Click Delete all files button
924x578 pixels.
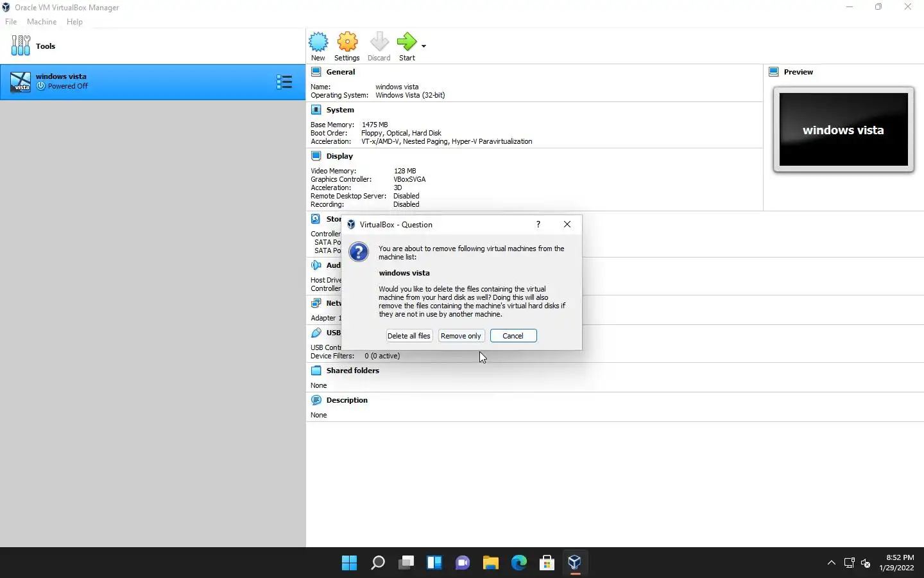409,336
